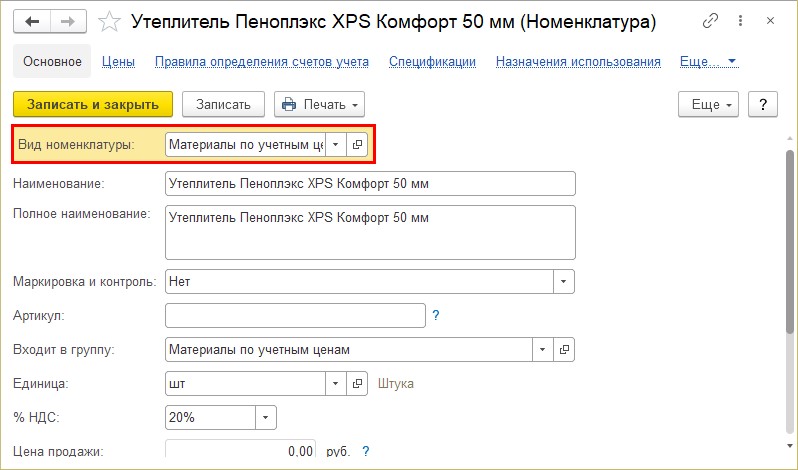The height and width of the screenshot is (470, 798).
Task: Click into the Артикул input field
Action: [295, 315]
